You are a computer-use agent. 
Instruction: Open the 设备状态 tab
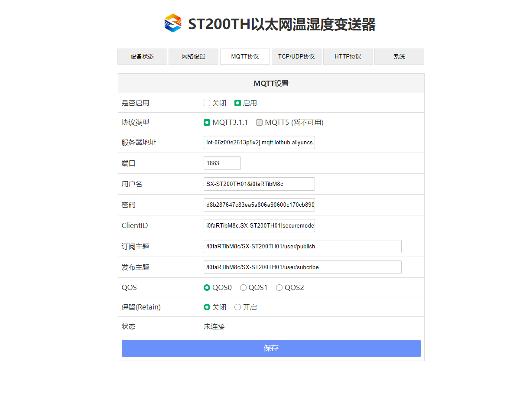pyautogui.click(x=142, y=57)
